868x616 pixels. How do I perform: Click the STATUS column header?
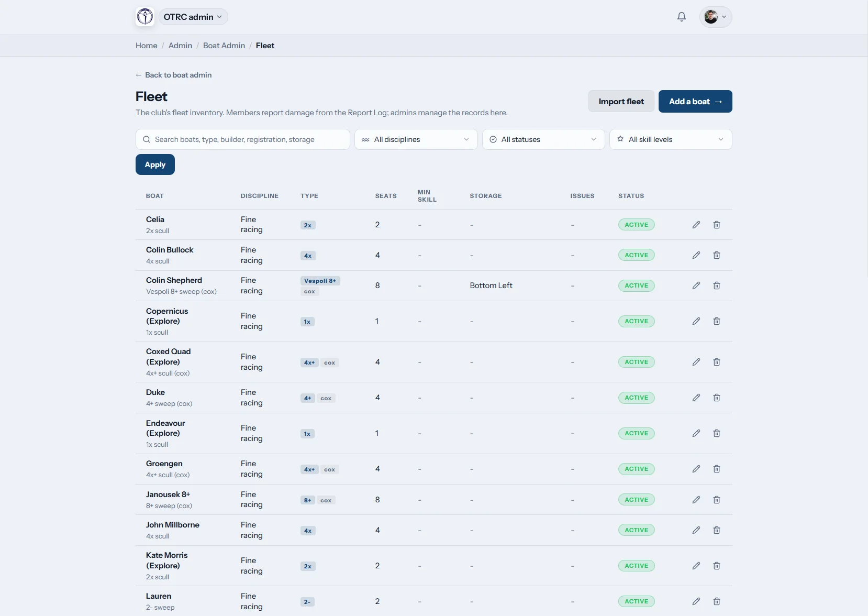tap(631, 196)
